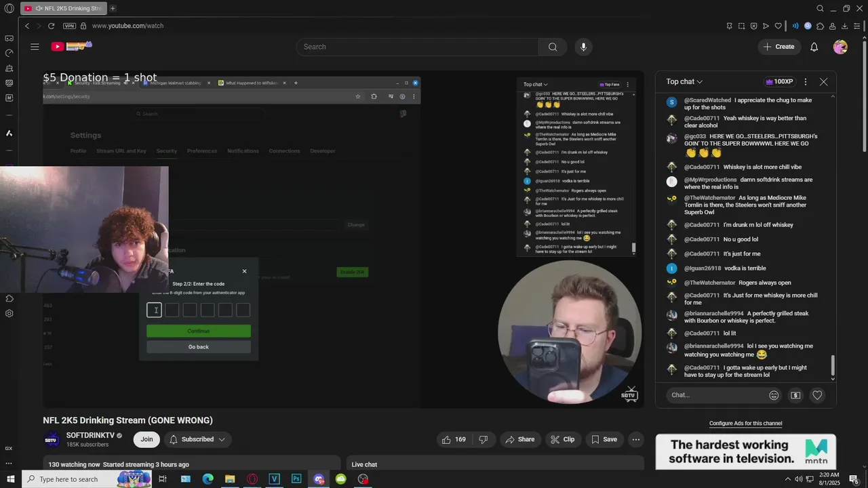Expand the Top chat dropdown
Viewport: 868px width, 488px height.
684,81
